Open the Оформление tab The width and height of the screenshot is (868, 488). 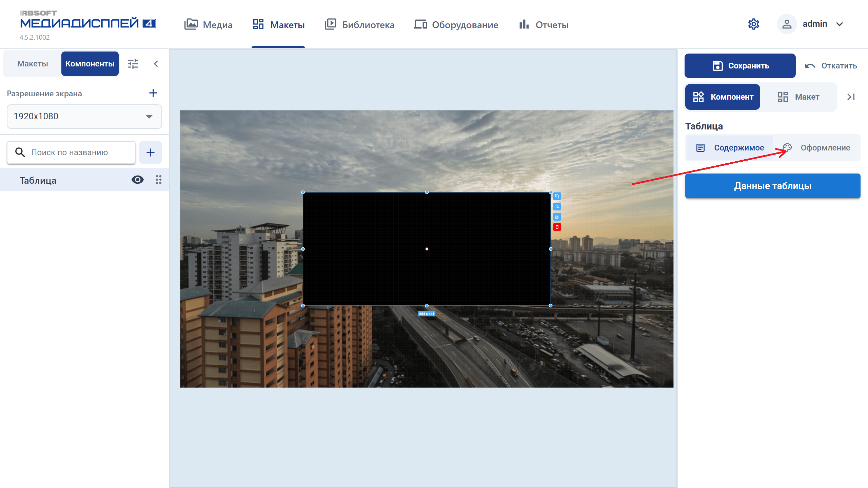click(817, 148)
